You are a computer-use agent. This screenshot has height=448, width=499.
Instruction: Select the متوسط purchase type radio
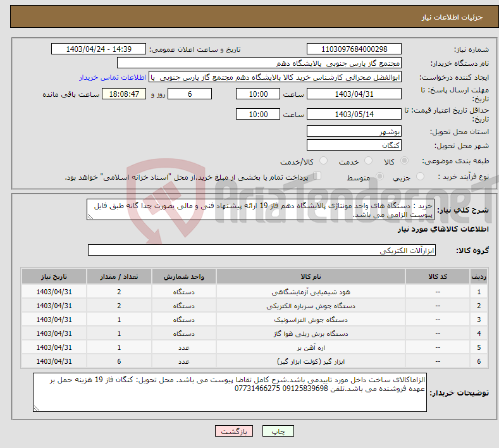pos(379,177)
